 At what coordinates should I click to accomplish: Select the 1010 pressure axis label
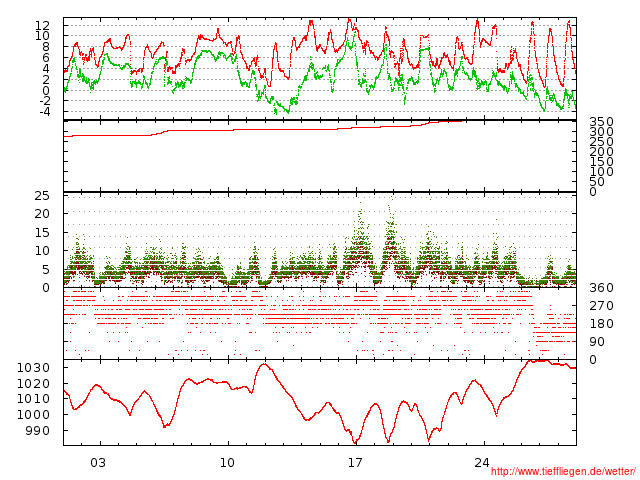click(33, 399)
